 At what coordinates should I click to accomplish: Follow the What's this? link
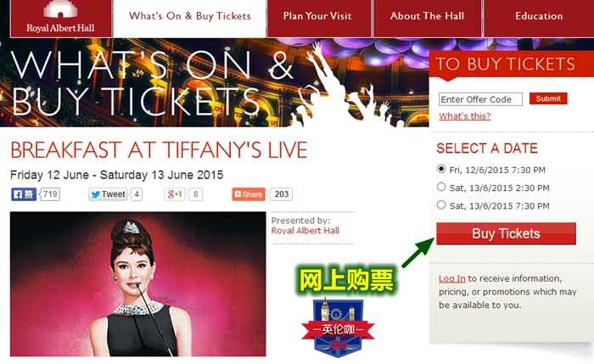tap(465, 116)
